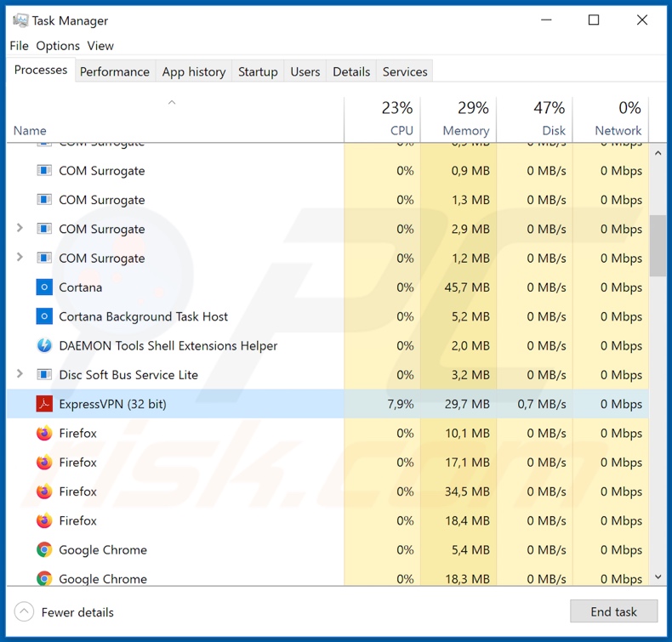Screen dimensions: 672x642
Task: Click the Cortana Background Task Host icon
Action: pyautogui.click(x=44, y=316)
